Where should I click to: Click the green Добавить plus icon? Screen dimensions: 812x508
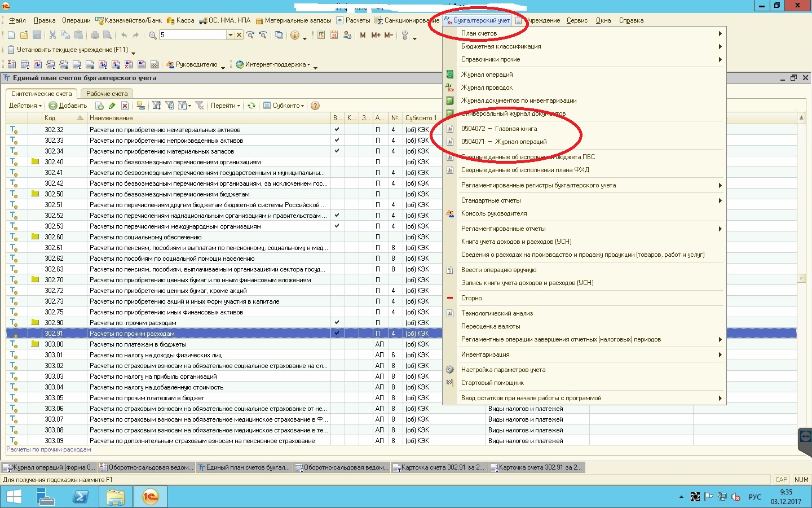[x=53, y=106]
